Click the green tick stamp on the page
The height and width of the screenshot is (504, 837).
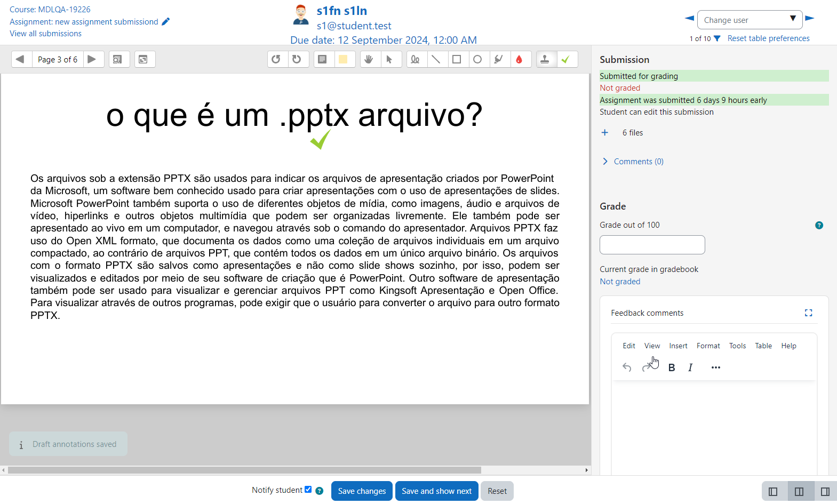[x=321, y=140]
